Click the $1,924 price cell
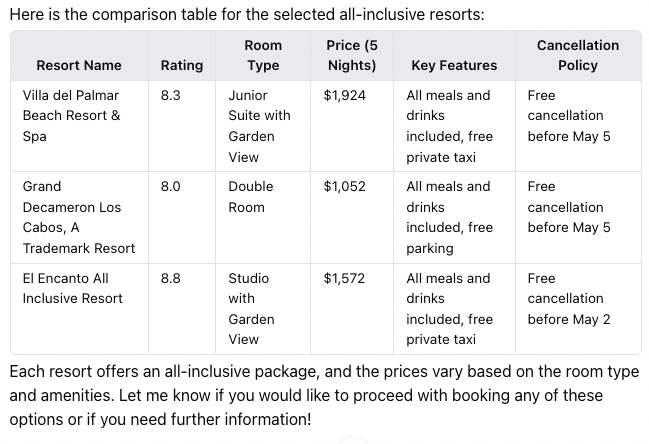 (345, 96)
